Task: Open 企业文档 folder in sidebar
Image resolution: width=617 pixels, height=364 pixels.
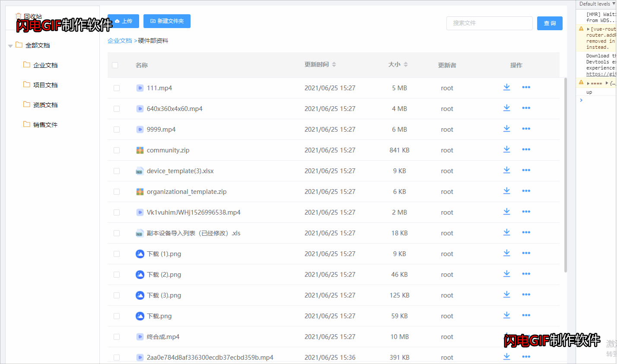Action: pyautogui.click(x=45, y=65)
